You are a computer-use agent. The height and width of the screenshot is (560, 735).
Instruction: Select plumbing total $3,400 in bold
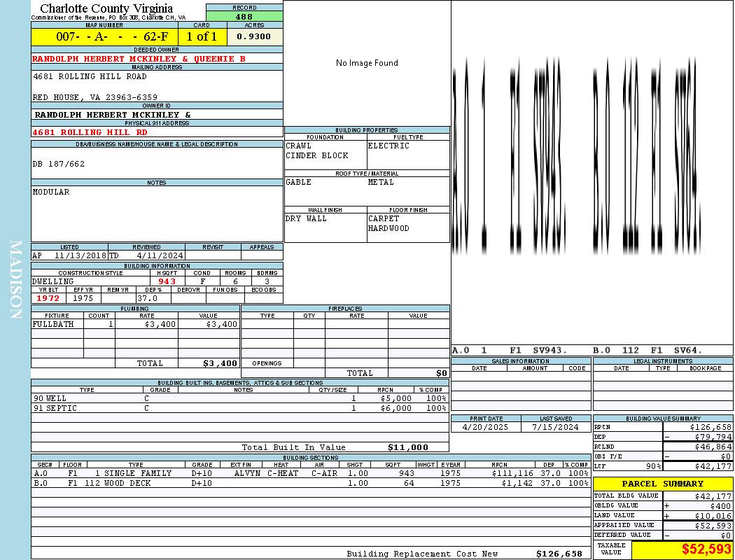220,363
